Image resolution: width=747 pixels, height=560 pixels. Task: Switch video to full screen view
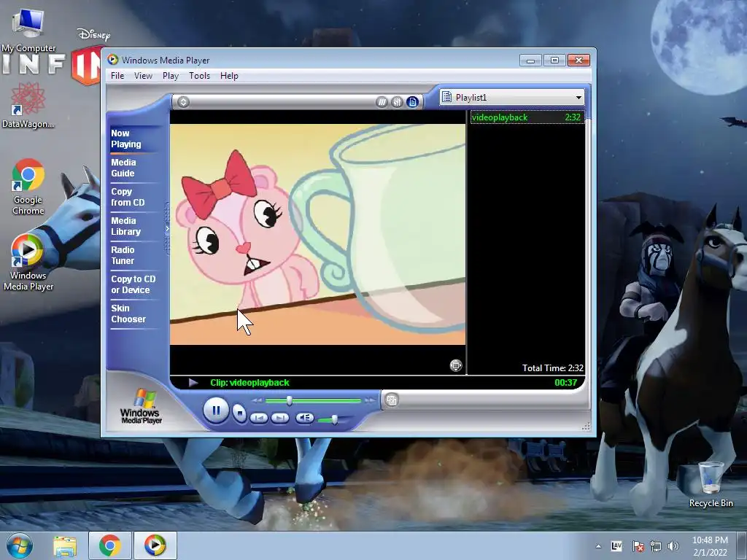(456, 365)
